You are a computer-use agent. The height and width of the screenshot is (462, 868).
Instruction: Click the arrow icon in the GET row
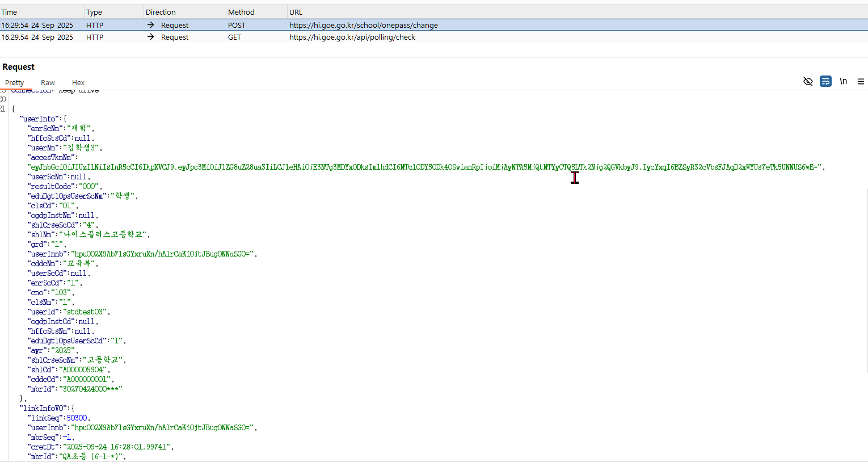click(x=150, y=37)
